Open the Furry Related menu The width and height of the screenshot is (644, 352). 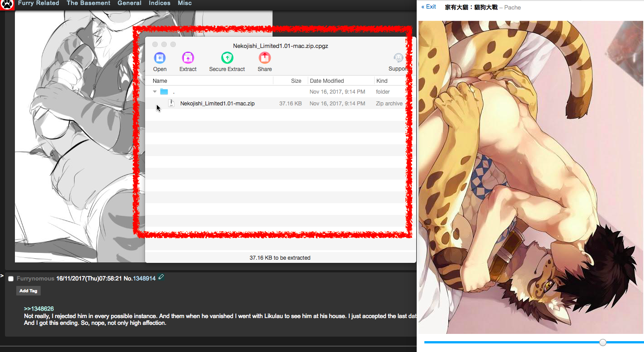click(x=38, y=3)
